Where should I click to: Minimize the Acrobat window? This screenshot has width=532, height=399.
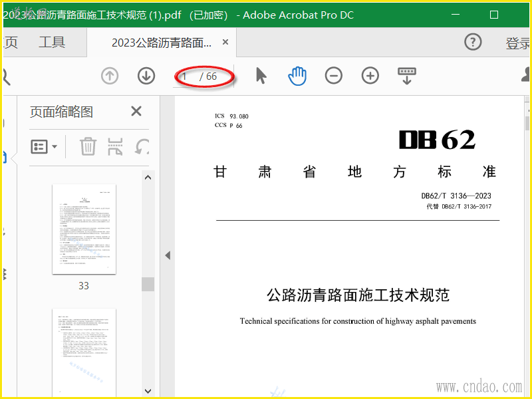(456, 15)
